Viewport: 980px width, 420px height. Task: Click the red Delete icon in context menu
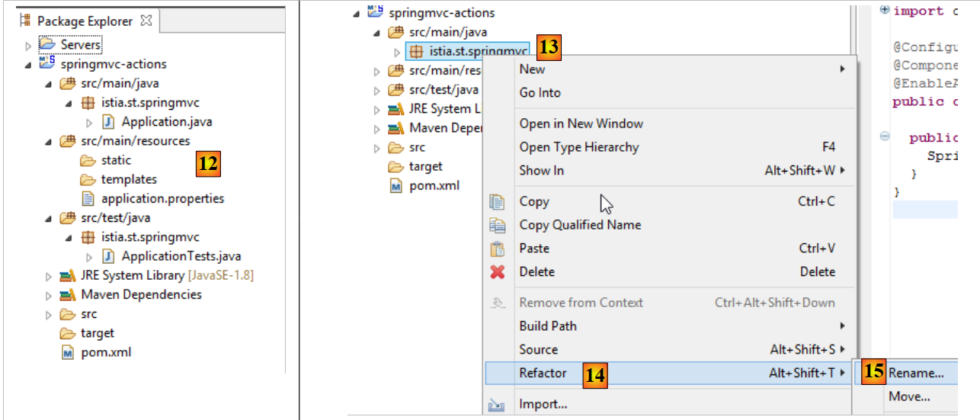[498, 272]
